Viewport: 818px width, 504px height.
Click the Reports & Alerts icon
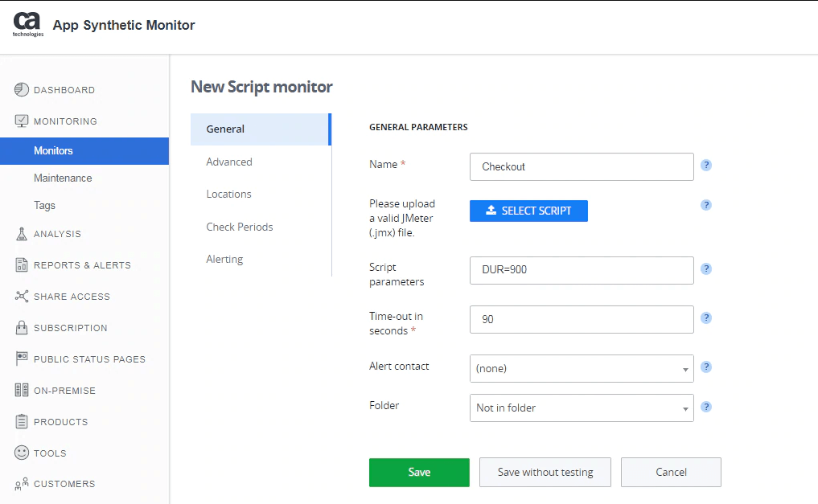22,265
